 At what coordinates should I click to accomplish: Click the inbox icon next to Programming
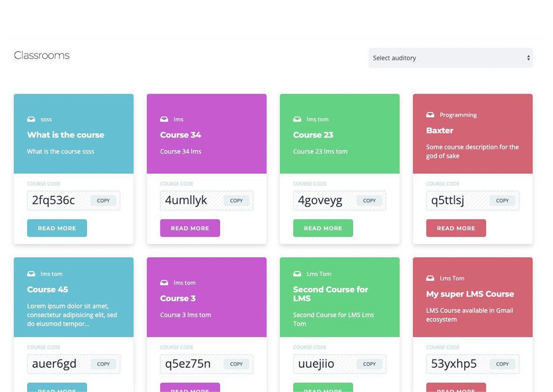click(430, 115)
